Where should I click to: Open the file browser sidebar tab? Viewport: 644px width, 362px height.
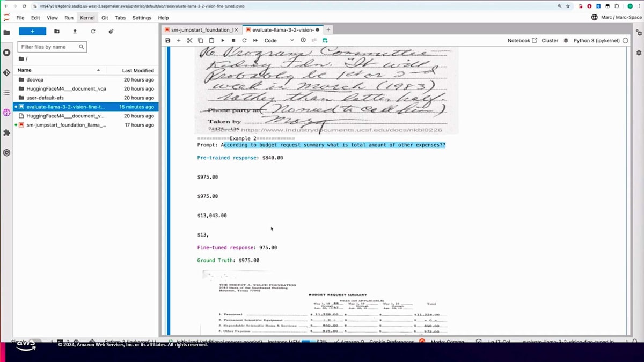[6, 32]
